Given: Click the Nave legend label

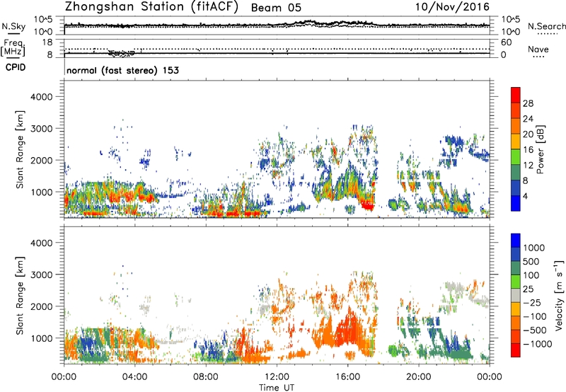Looking at the screenshot, I should (x=538, y=49).
